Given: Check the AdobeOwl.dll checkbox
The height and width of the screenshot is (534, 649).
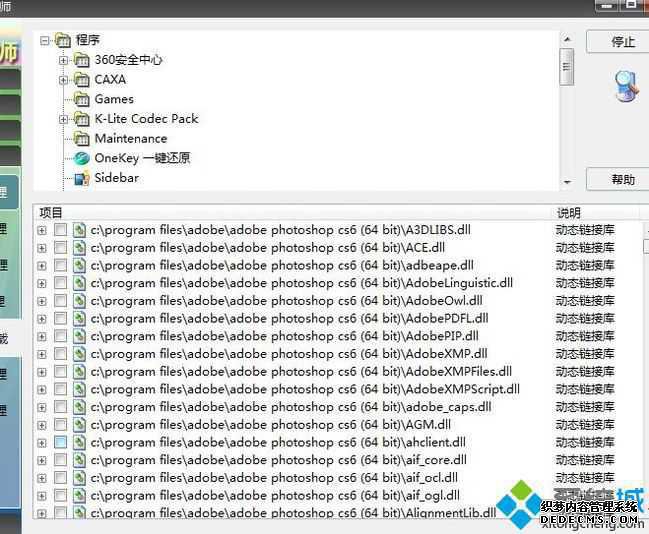Looking at the screenshot, I should 60,301.
